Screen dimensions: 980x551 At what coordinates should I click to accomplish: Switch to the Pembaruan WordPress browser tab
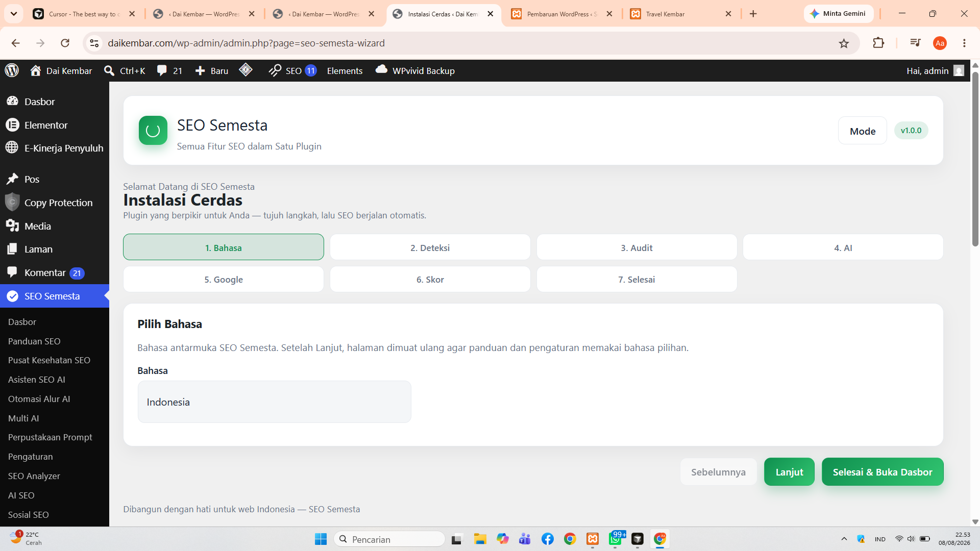click(x=562, y=14)
